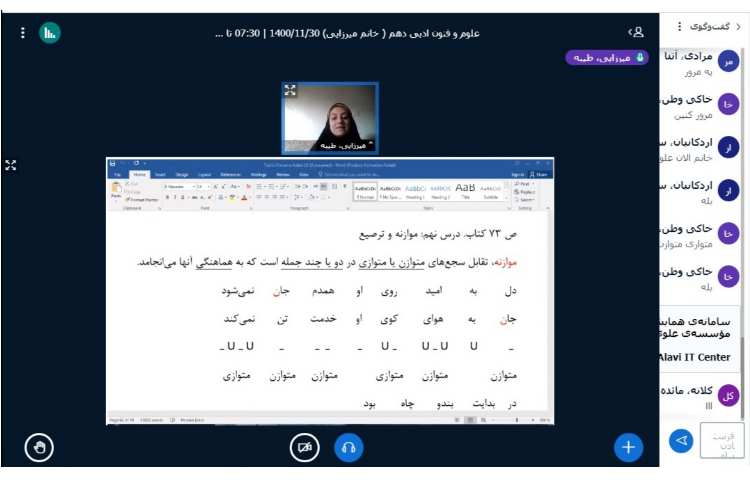Collapse the chat panel via گفت‌وگوی header

click(716, 26)
